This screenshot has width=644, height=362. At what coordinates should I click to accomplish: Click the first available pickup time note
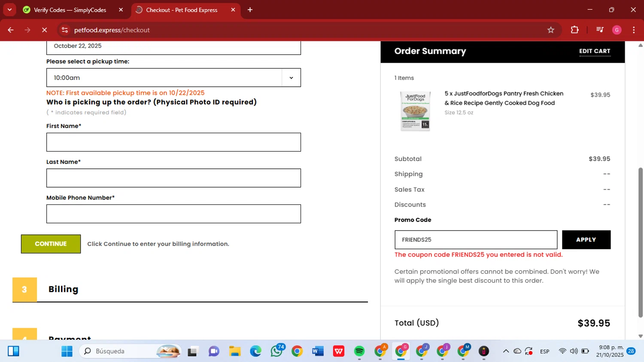[x=125, y=93]
